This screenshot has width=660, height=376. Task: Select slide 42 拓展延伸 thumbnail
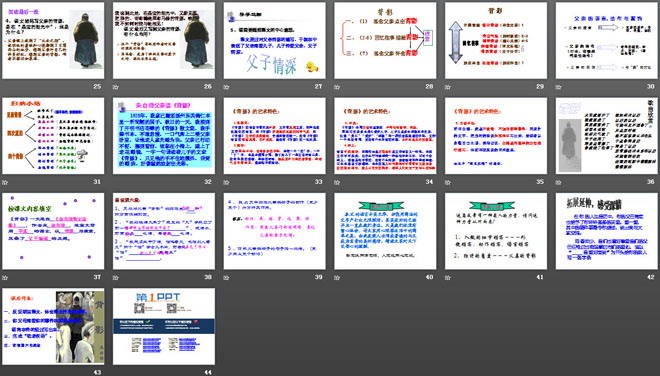607,231
